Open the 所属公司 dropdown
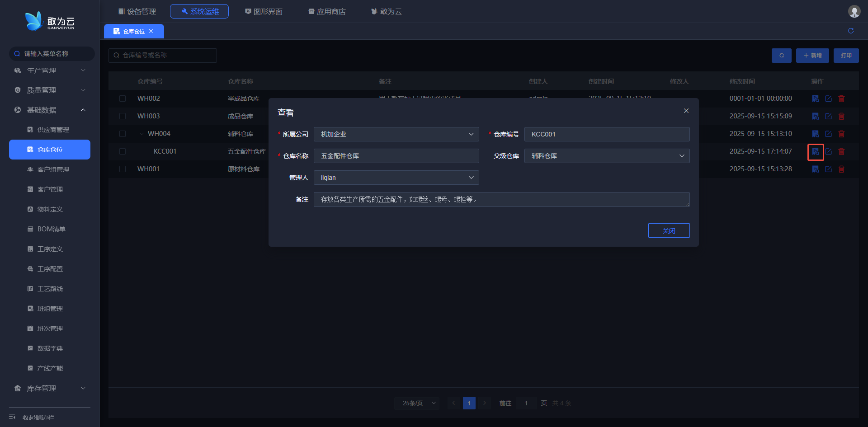 [x=396, y=134]
